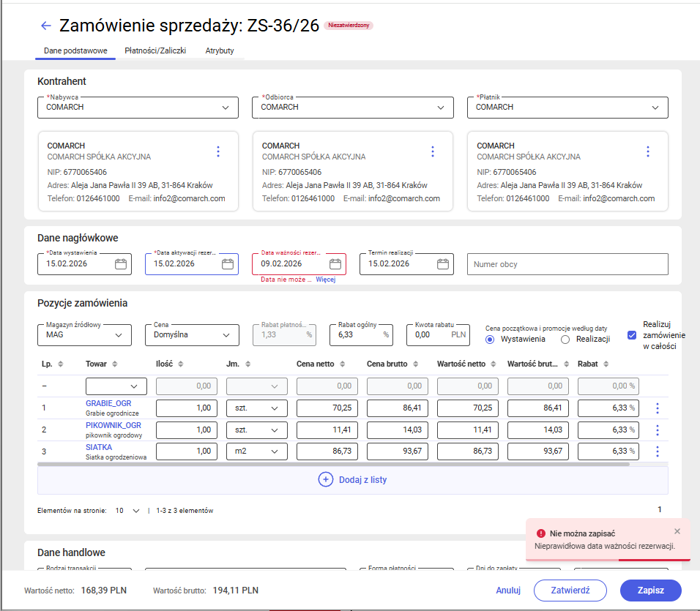This screenshot has height=611, width=700.
Task: Open kebab menu on Płatnik COMARCH card
Action: click(x=647, y=151)
